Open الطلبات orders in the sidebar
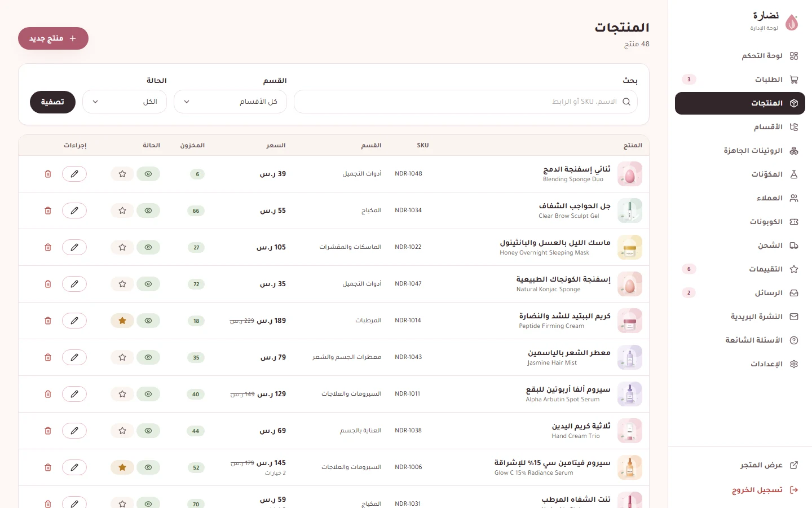 tap(740, 80)
